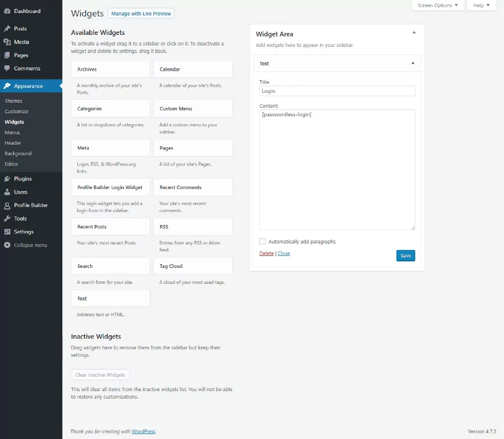The width and height of the screenshot is (504, 439).
Task: Click the Posts pushpin icon
Action: coord(7,28)
